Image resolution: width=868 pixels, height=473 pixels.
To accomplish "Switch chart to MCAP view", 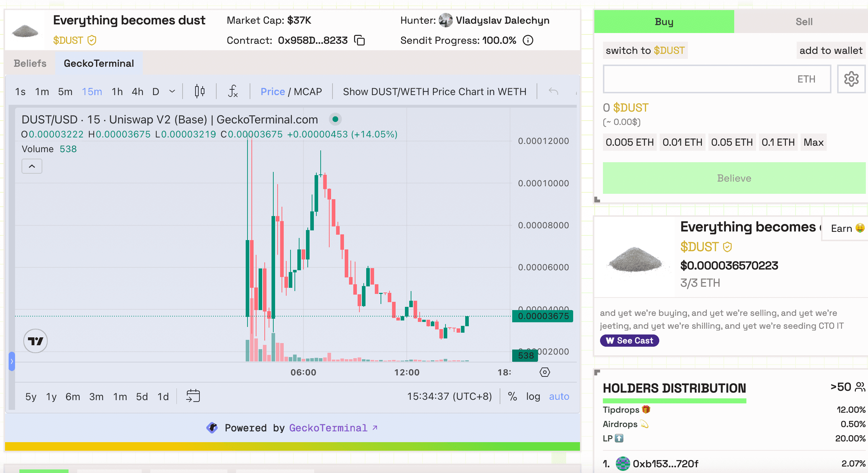I will (308, 92).
